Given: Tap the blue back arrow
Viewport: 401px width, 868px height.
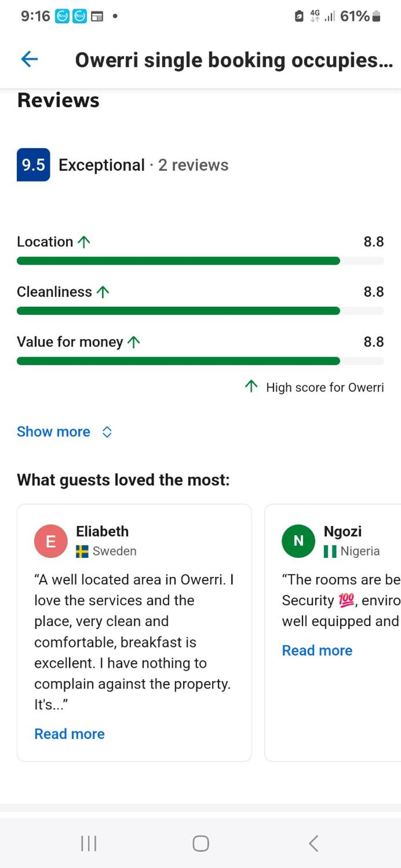Looking at the screenshot, I should [x=29, y=59].
